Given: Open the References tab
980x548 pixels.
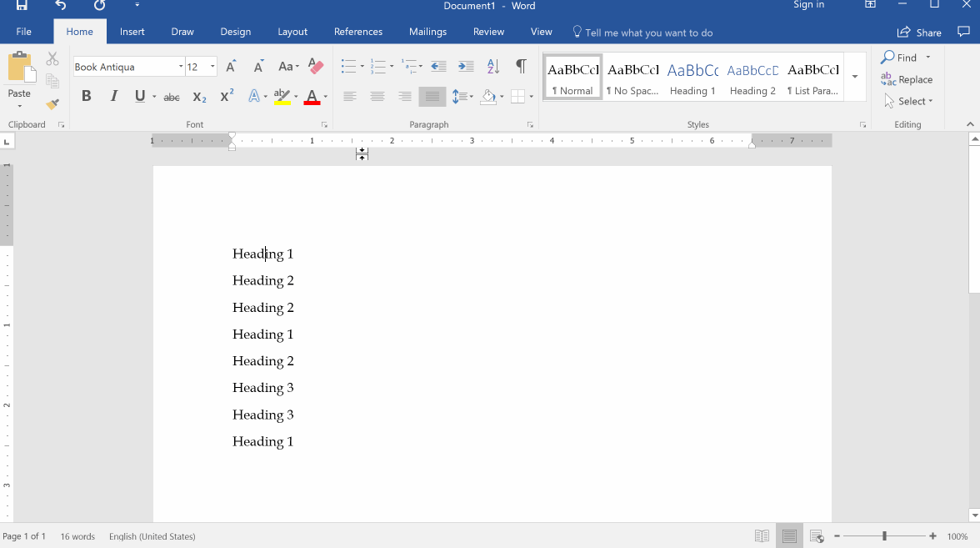Looking at the screenshot, I should (358, 31).
